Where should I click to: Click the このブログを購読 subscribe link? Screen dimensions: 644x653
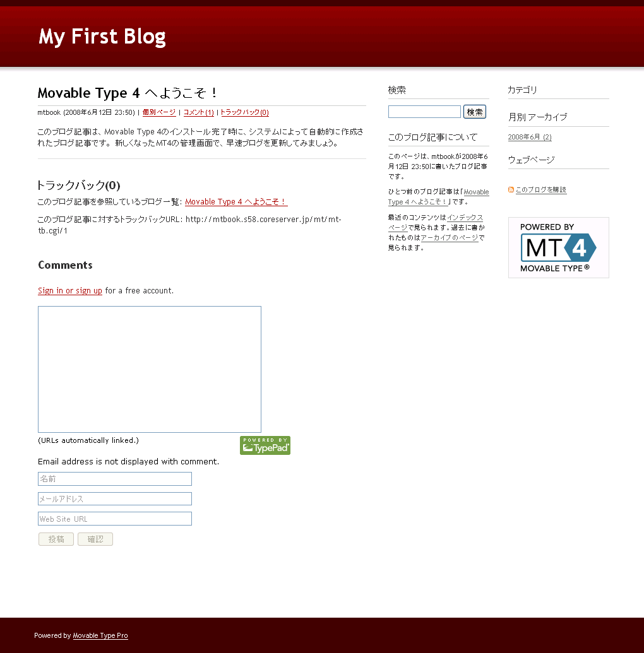[x=540, y=190]
